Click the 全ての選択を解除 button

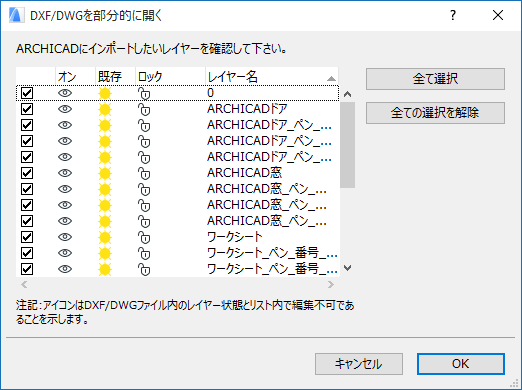(x=435, y=113)
